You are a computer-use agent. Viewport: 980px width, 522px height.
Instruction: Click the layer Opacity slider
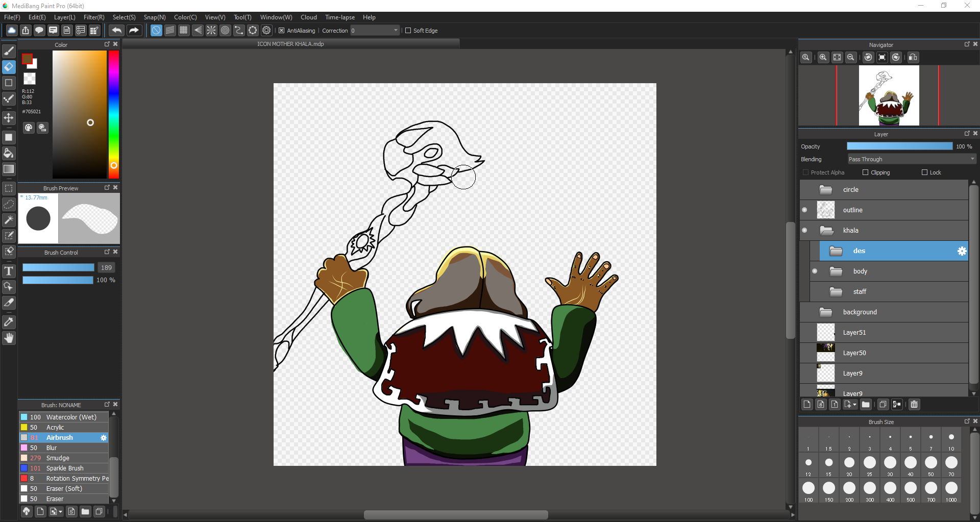pos(899,146)
